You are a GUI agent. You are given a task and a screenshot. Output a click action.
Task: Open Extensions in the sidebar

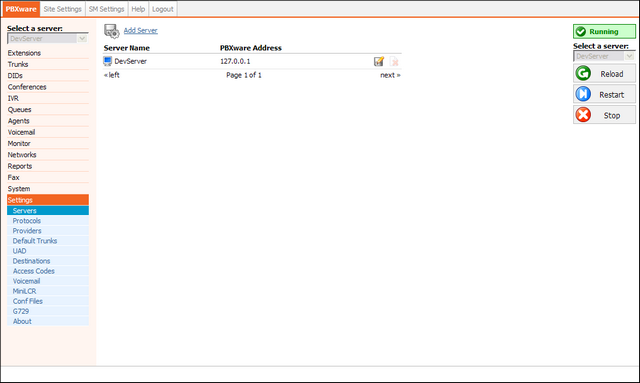[x=48, y=53]
